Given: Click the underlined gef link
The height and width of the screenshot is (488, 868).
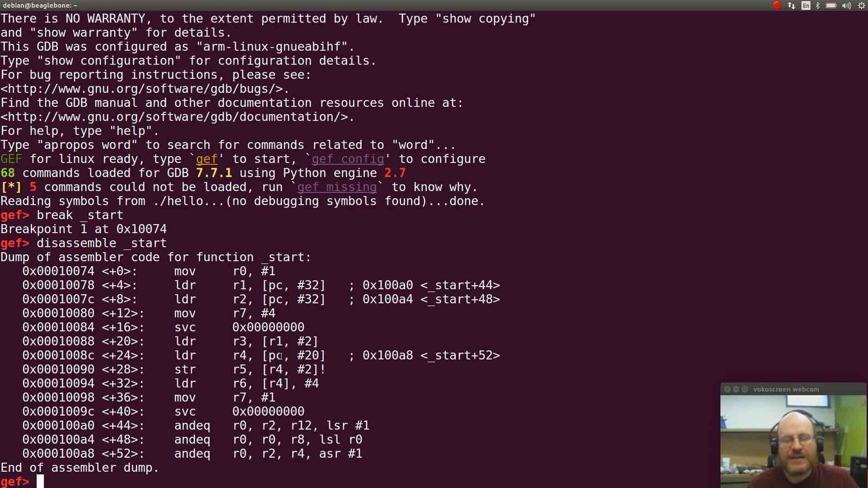Looking at the screenshot, I should coord(206,159).
